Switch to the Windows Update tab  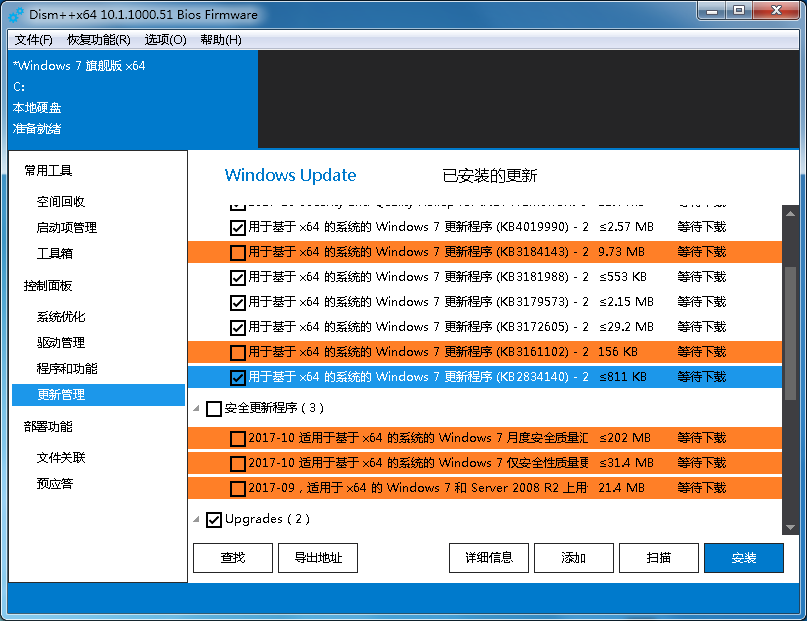[x=290, y=175]
